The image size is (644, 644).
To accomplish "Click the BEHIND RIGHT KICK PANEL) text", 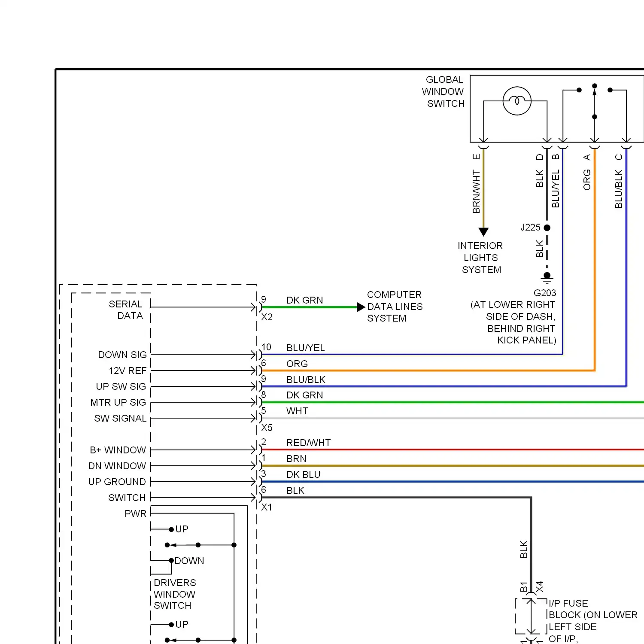I will (522, 334).
